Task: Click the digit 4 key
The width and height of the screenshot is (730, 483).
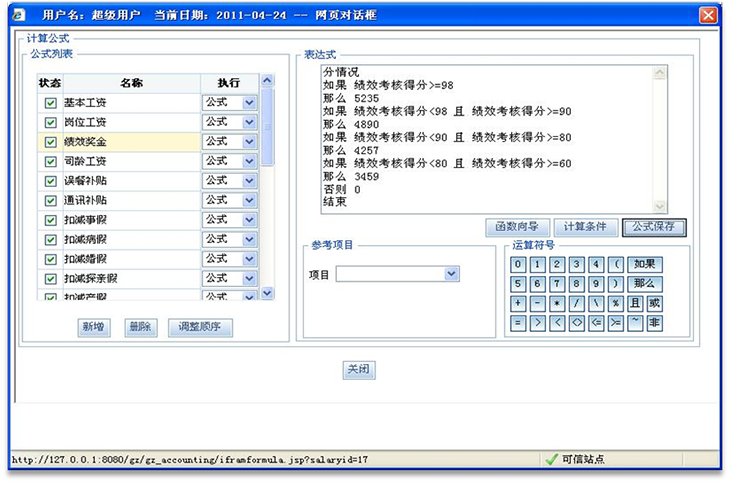Action: click(x=596, y=265)
